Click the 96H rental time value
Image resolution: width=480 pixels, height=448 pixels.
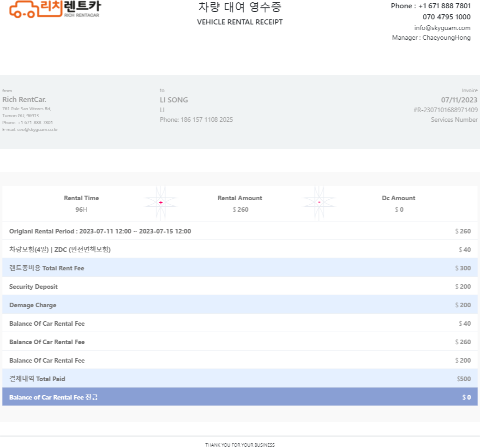point(81,209)
